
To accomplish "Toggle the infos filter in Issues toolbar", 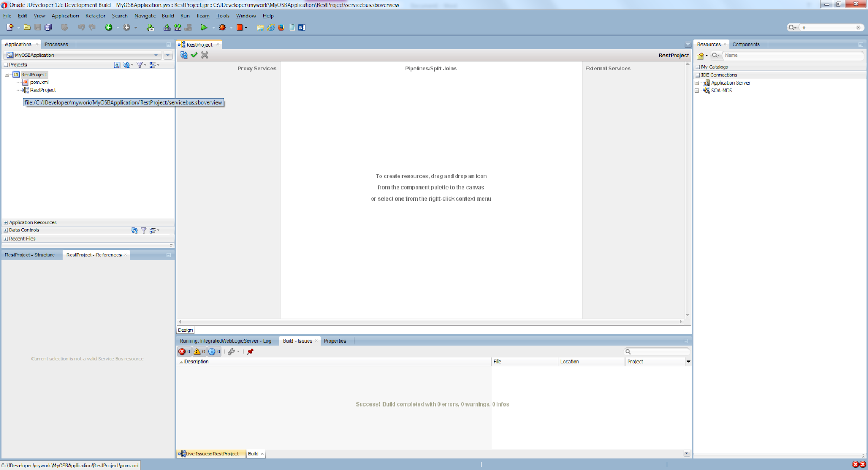I will coord(215,351).
